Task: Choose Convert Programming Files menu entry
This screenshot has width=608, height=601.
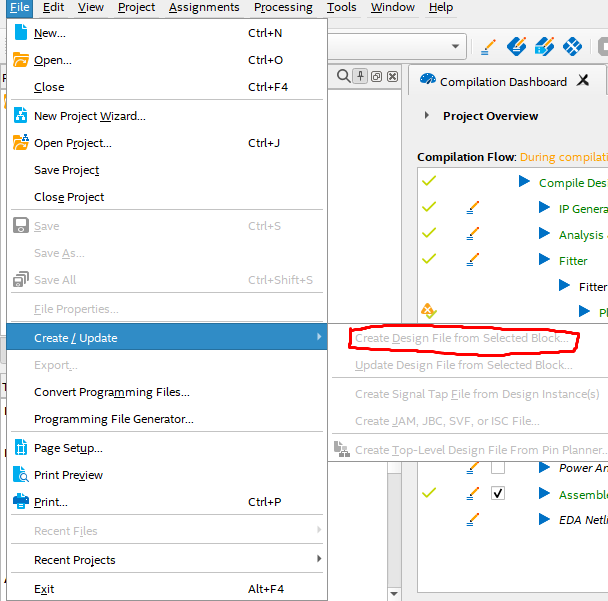Action: [x=167, y=392]
